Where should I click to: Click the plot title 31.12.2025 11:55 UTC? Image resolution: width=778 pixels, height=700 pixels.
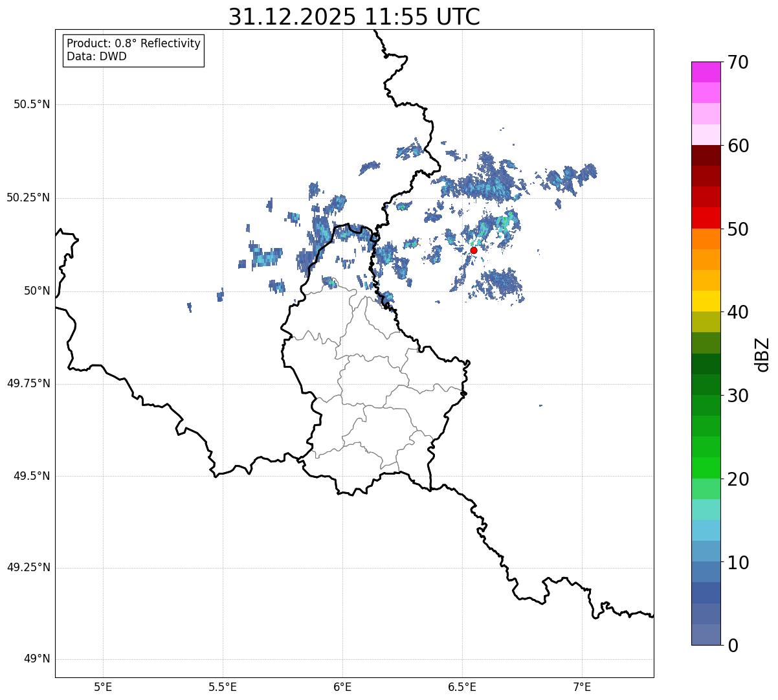pyautogui.click(x=354, y=17)
